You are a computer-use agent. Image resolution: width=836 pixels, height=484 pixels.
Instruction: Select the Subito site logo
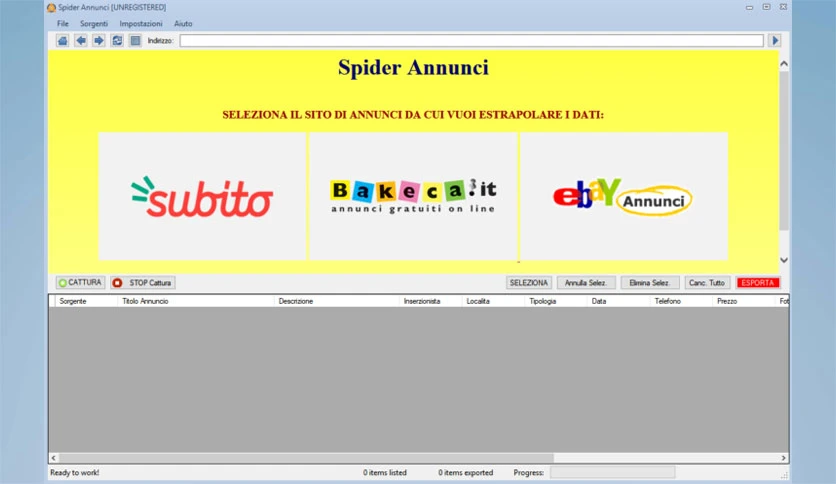202,196
